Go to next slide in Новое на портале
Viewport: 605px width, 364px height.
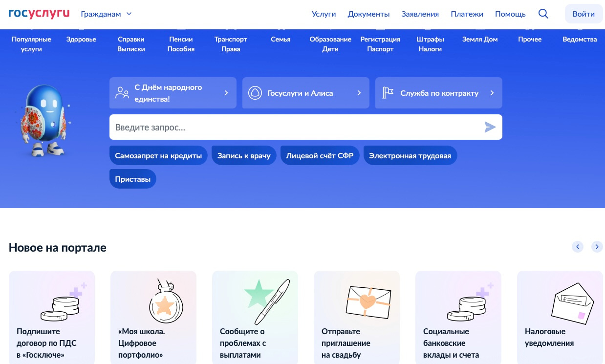click(597, 247)
